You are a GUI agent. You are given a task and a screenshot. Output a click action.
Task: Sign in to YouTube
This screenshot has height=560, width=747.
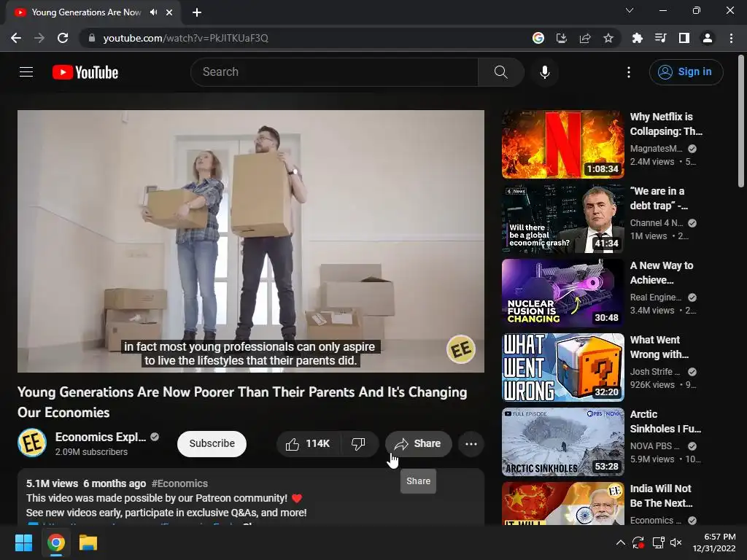pyautogui.click(x=686, y=72)
